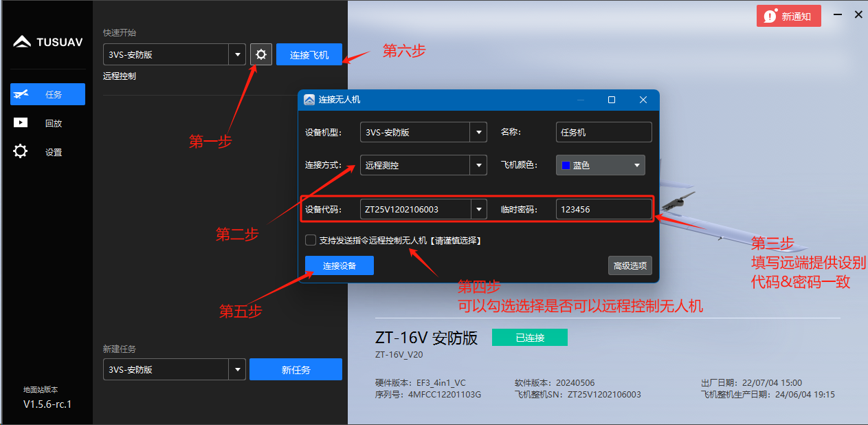Click the 远程控制 label under quick start
This screenshot has width=868, height=425.
pyautogui.click(x=120, y=76)
